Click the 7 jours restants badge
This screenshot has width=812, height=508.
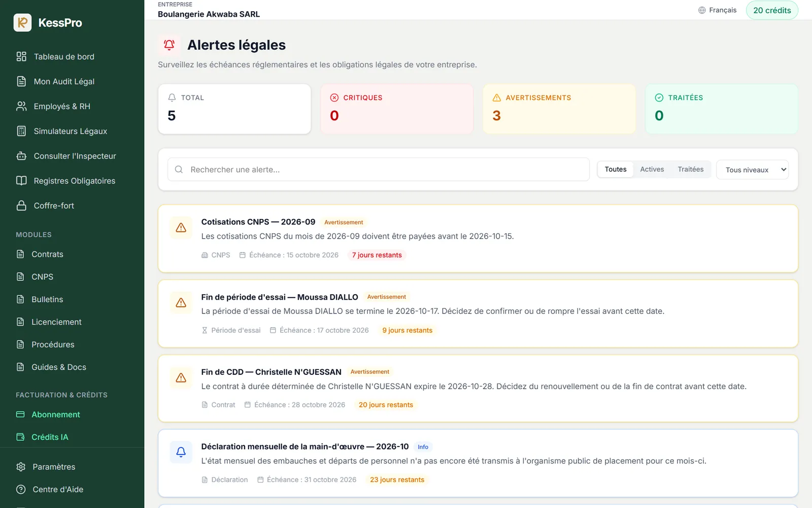377,255
